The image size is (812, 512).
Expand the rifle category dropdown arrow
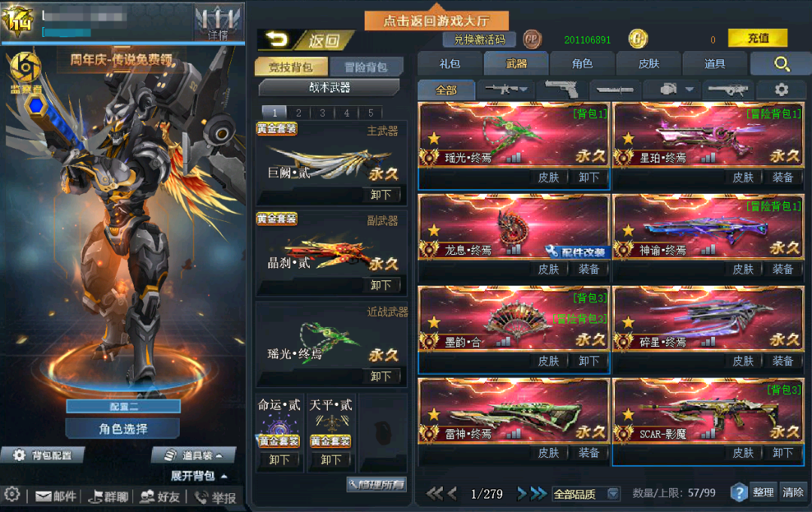click(x=523, y=89)
